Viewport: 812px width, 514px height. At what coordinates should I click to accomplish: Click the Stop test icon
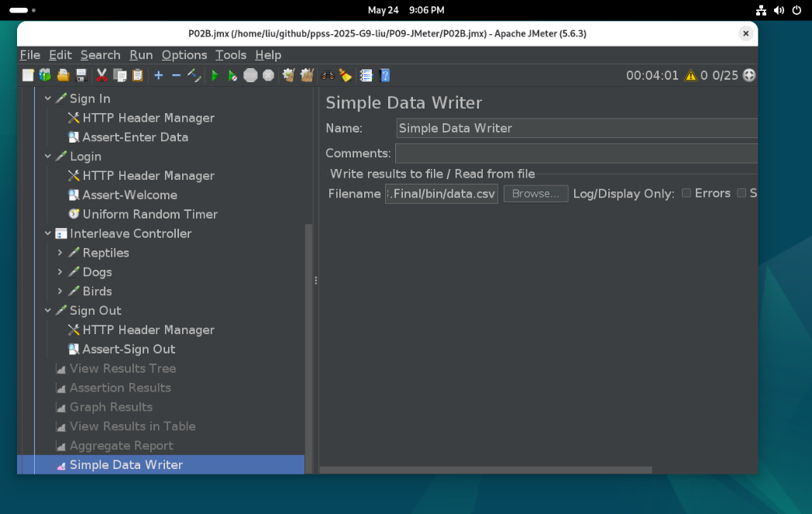click(250, 75)
